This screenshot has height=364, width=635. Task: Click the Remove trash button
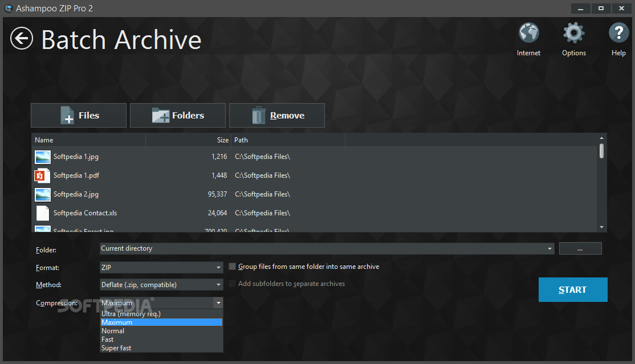tap(277, 116)
